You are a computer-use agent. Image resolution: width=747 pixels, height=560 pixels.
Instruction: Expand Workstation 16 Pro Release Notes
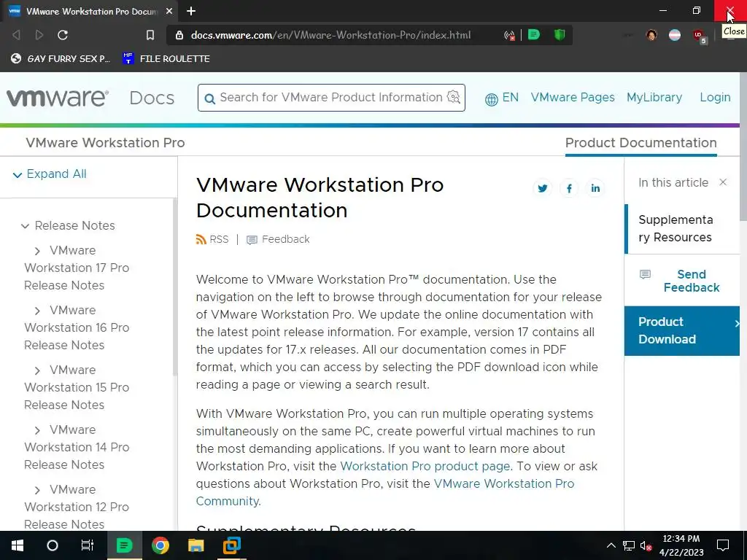[37, 311]
